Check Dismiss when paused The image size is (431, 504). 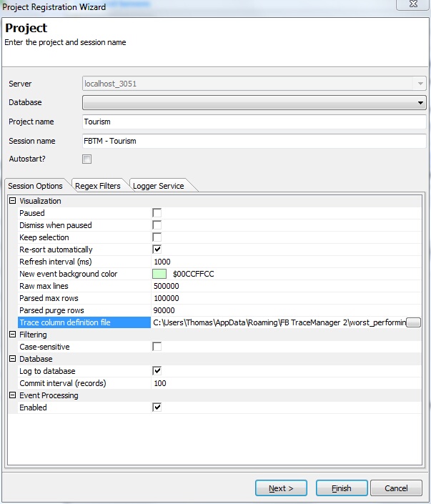[157, 225]
